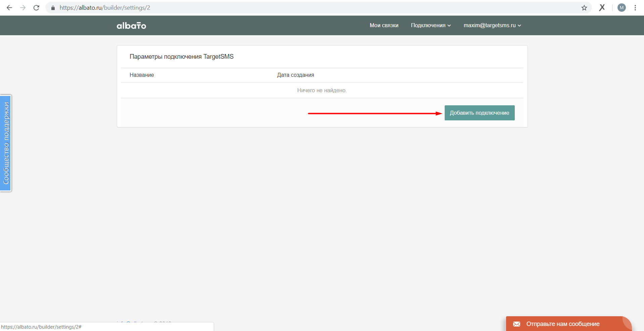Click the Дата создания column header
Screen dimensions: 644x331
(295, 75)
